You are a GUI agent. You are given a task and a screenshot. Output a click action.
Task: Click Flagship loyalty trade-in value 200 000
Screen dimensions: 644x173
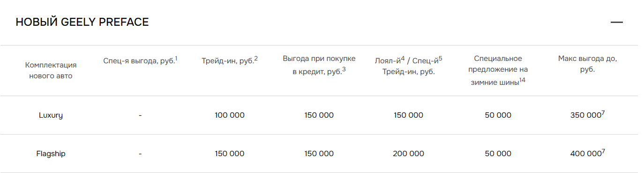pyautogui.click(x=409, y=154)
